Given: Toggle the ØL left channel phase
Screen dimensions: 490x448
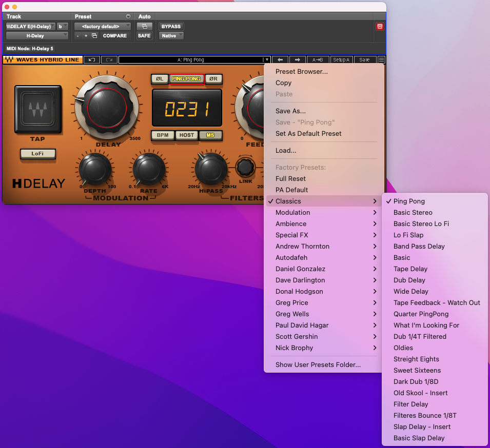Looking at the screenshot, I should 160,79.
